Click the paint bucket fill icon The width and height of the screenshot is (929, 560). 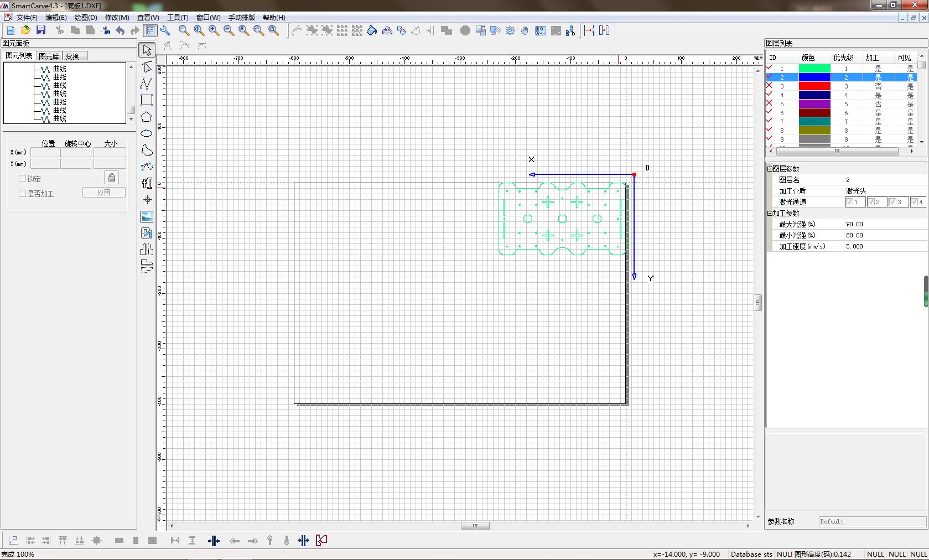click(372, 30)
